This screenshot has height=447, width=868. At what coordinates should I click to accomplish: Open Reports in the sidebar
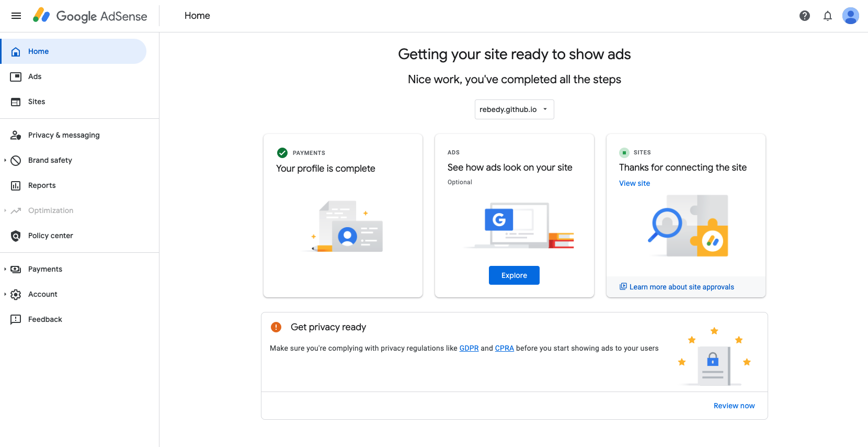[73, 185]
